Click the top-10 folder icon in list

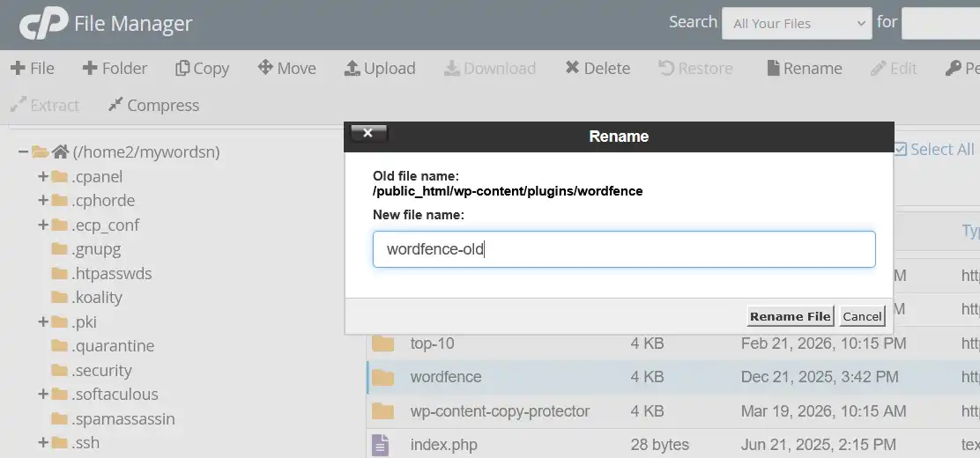click(383, 343)
